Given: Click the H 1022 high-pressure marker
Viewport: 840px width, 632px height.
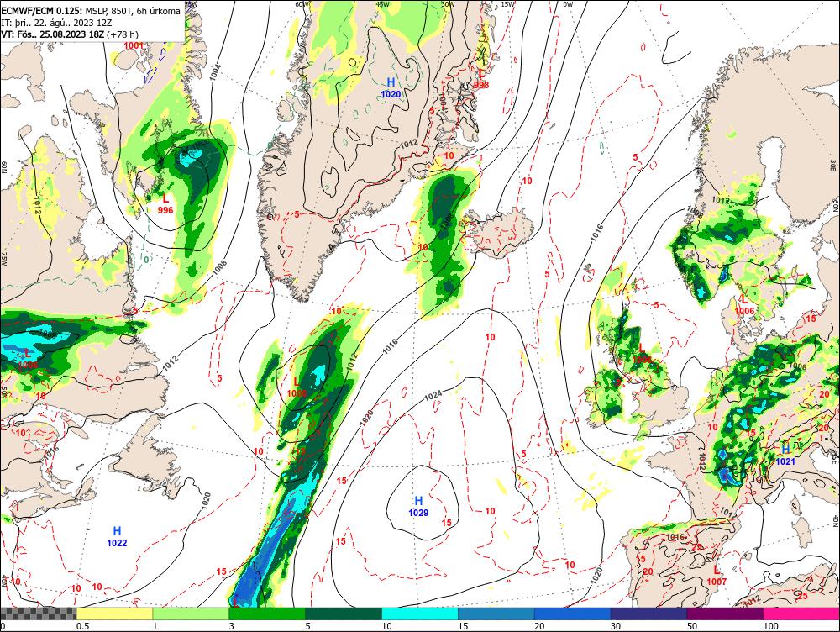Looking at the screenshot, I should pyautogui.click(x=117, y=536).
